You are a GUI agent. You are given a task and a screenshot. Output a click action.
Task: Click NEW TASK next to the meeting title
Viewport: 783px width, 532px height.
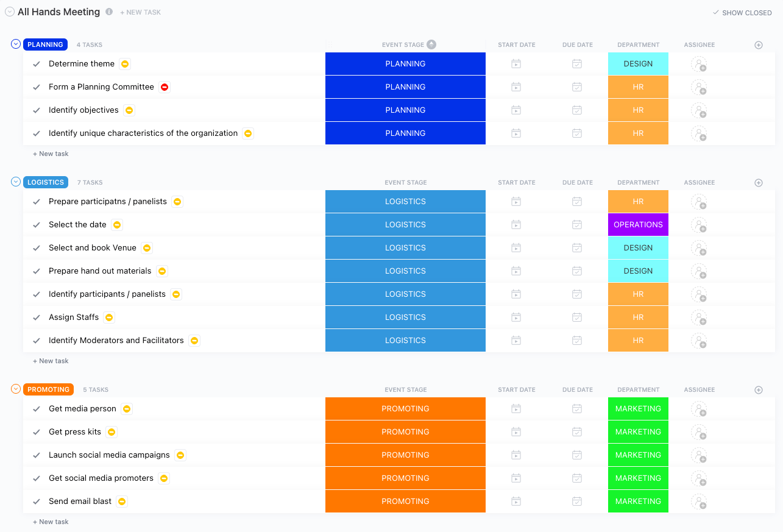(x=140, y=12)
